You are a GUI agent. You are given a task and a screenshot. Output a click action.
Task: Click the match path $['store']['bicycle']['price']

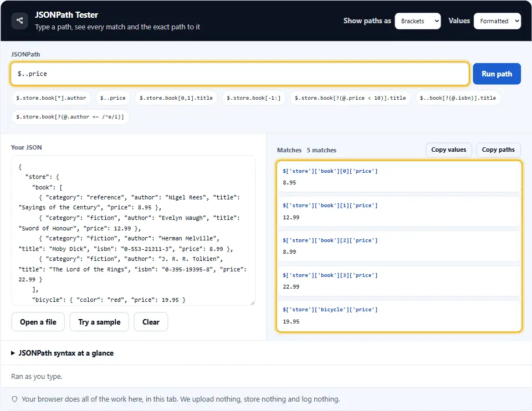click(x=330, y=310)
